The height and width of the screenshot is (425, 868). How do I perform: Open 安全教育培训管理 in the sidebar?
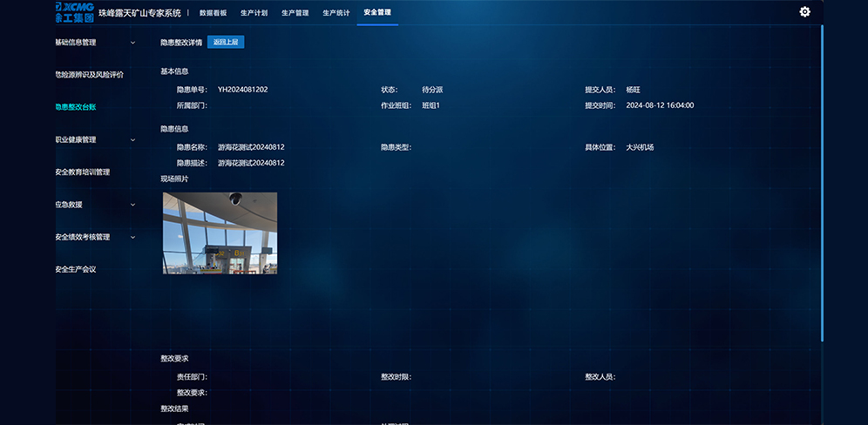click(83, 172)
